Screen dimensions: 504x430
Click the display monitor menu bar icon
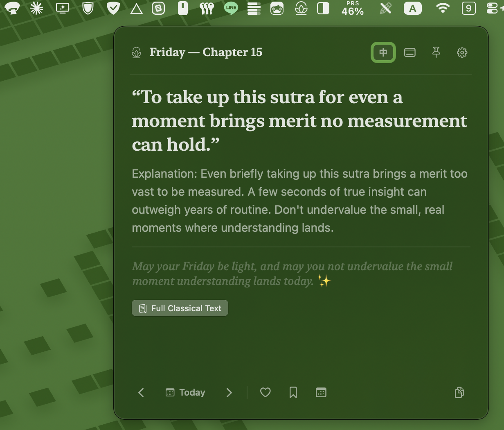click(63, 8)
